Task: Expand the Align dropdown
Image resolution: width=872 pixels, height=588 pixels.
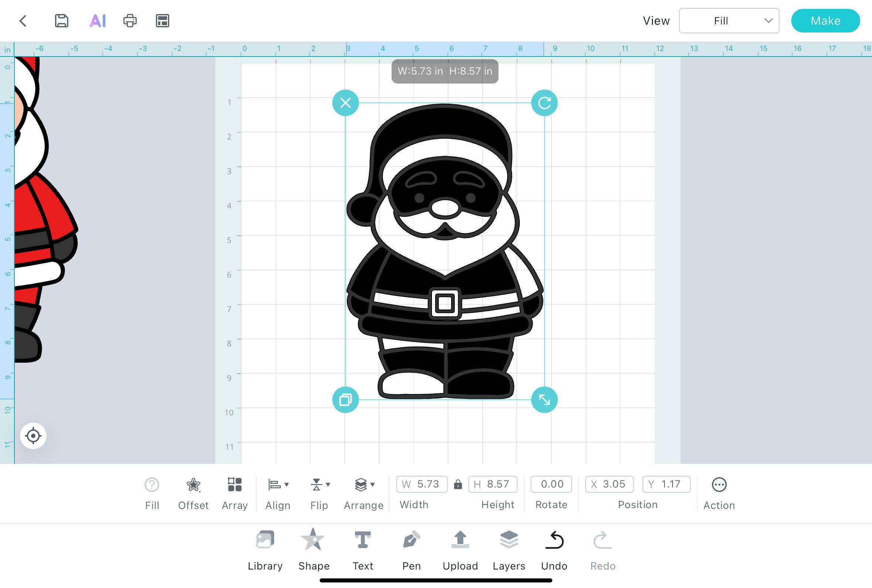Action: (278, 493)
